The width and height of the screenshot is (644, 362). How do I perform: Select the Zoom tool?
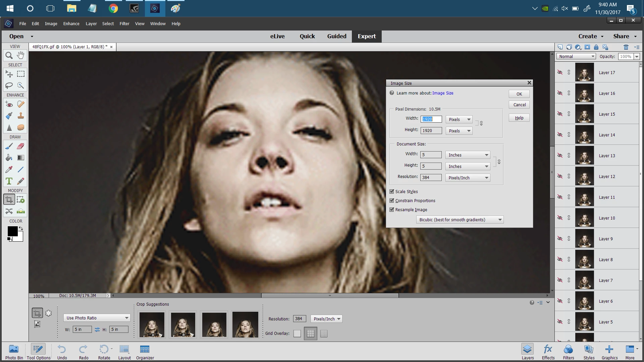point(9,55)
